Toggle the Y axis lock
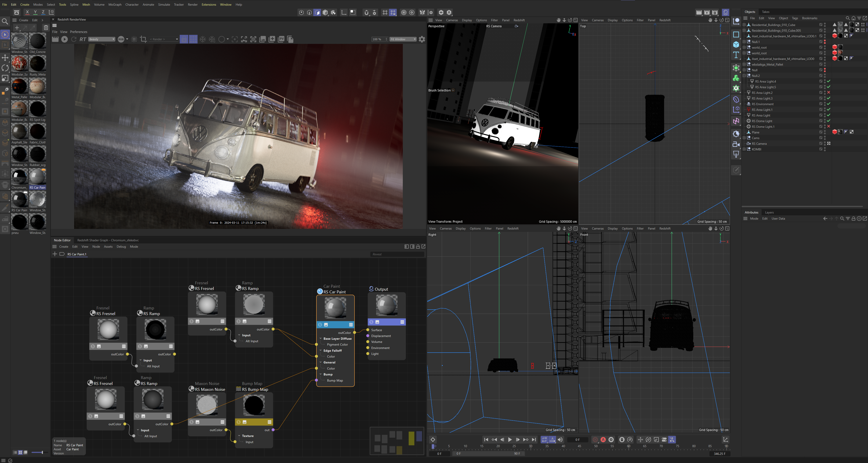The image size is (868, 463). (x=35, y=12)
